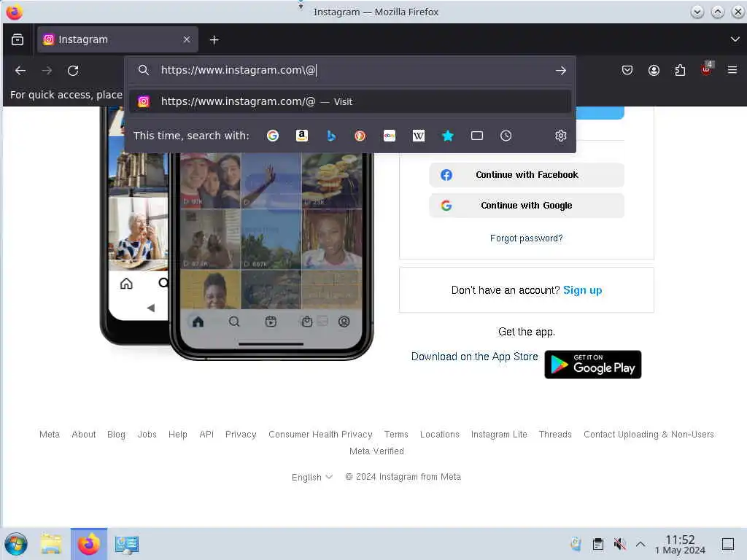
Task: Open Forgot password link
Action: coord(527,238)
